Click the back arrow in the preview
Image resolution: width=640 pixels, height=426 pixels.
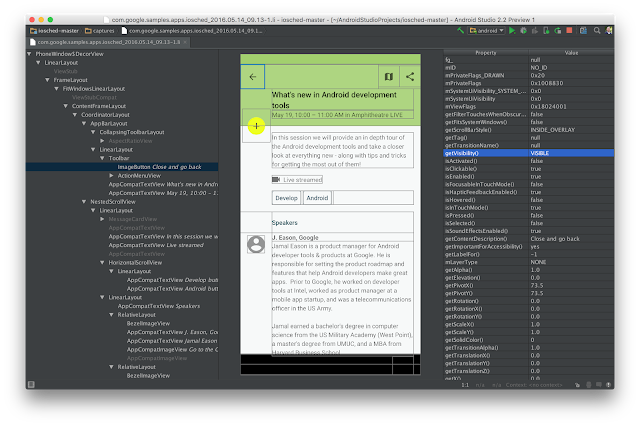click(253, 77)
